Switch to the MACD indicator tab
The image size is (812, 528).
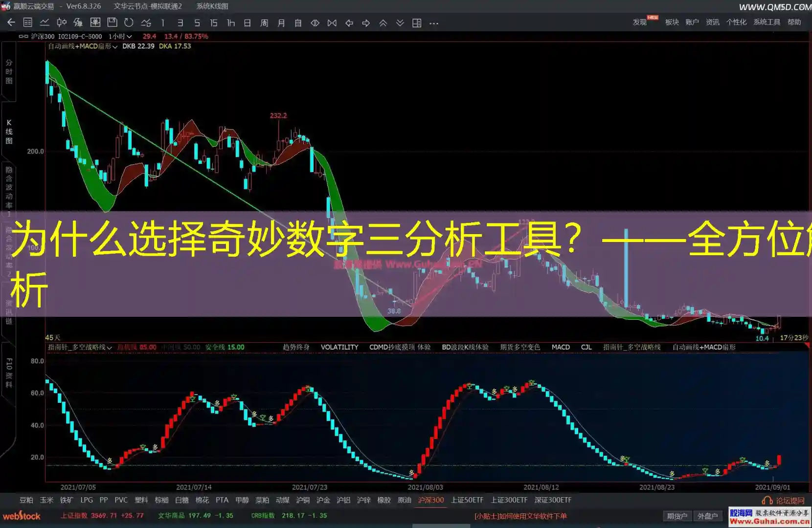pos(561,347)
